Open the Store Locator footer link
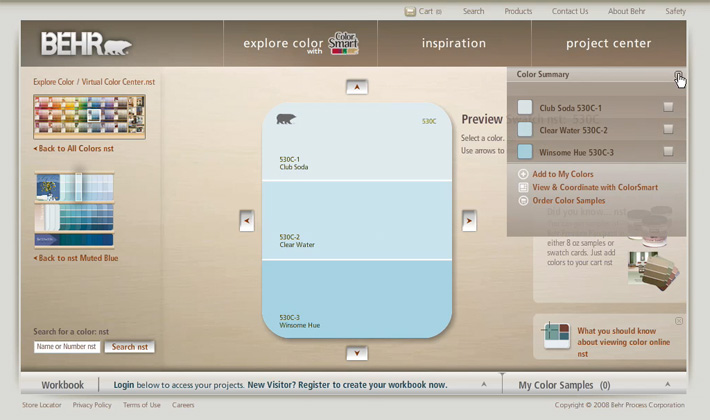The height and width of the screenshot is (420, 710). [42, 405]
